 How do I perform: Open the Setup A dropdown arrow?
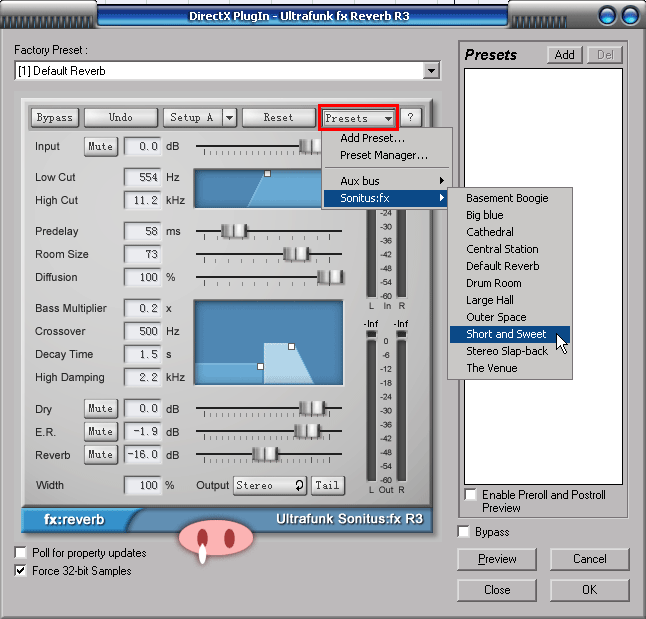[229, 118]
